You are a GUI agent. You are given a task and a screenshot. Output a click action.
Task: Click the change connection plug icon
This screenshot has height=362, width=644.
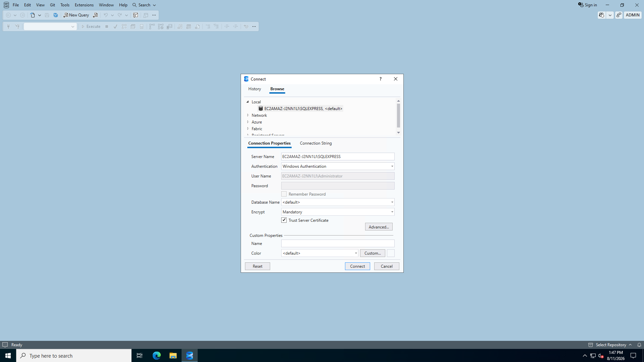(x=17, y=27)
